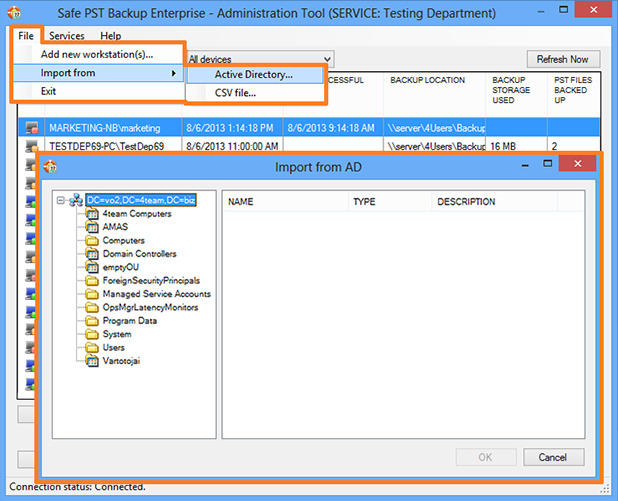The height and width of the screenshot is (501, 618).
Task: Click the 4team Computers OU icon
Action: click(x=92, y=214)
